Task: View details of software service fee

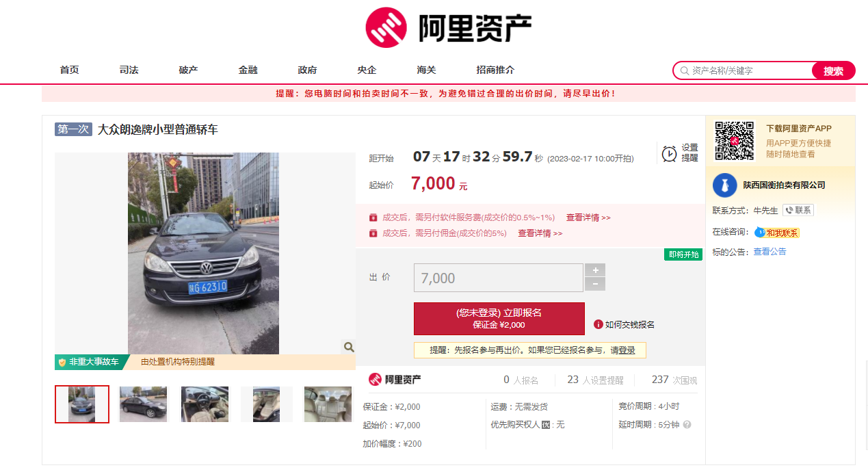Action: 588,218
